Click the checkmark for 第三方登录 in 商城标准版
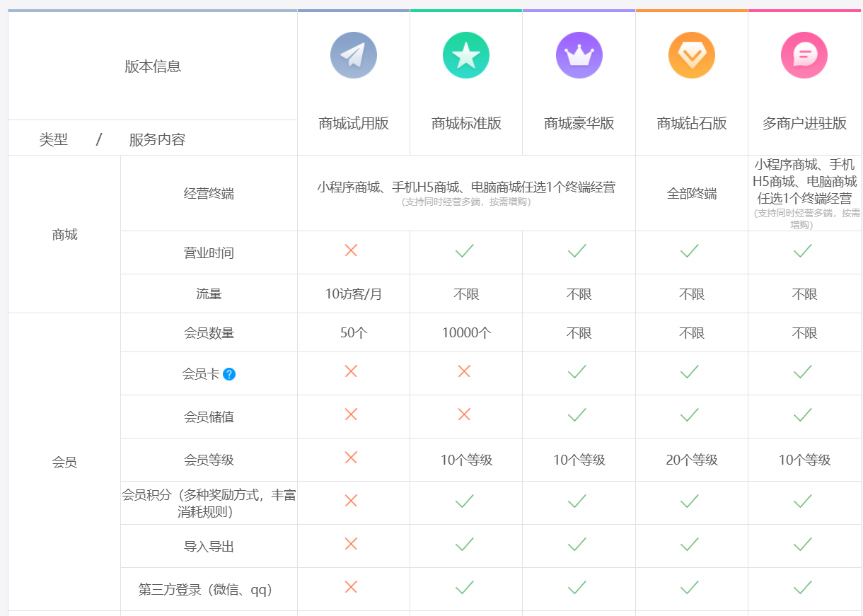The height and width of the screenshot is (616, 863). click(464, 587)
